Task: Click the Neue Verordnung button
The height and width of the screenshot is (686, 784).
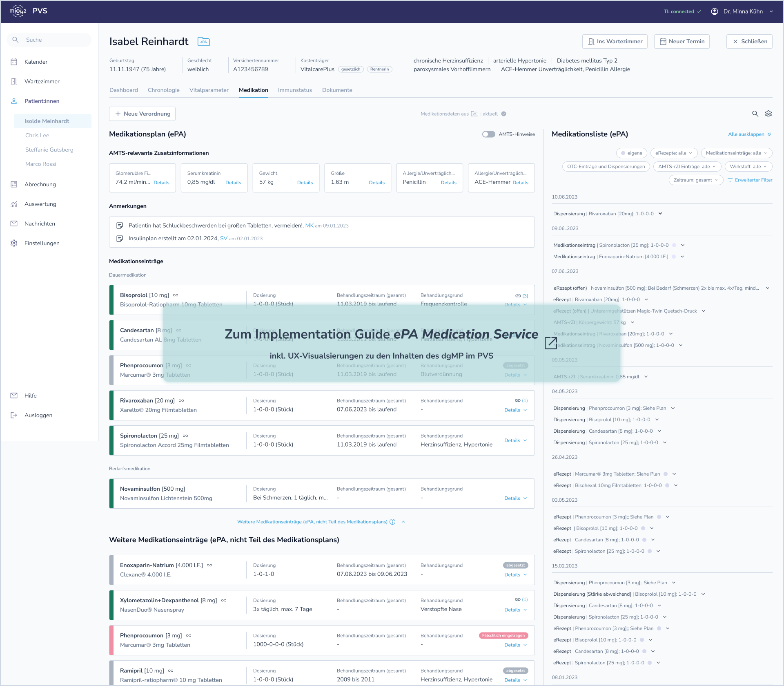Action: tap(143, 114)
